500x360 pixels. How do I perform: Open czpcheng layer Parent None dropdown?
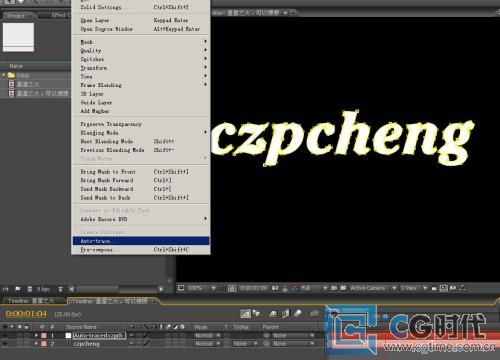tap(293, 343)
